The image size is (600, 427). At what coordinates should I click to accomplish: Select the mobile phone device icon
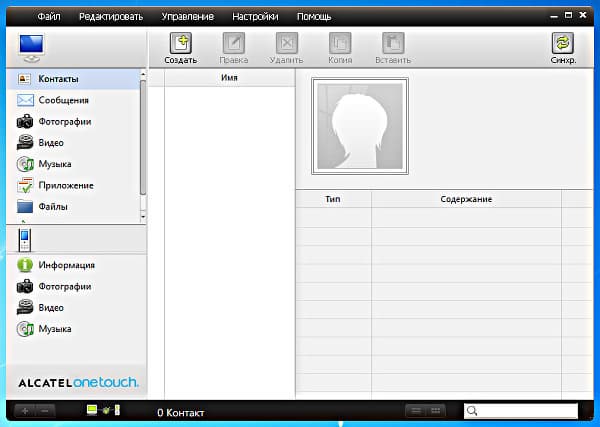pos(24,240)
